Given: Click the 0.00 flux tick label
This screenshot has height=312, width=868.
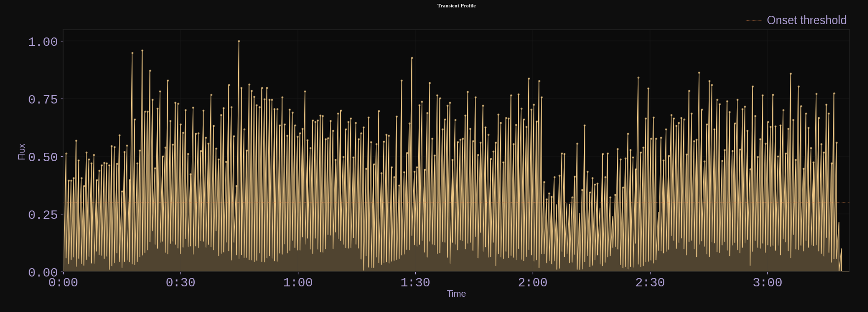Looking at the screenshot, I should pos(43,273).
